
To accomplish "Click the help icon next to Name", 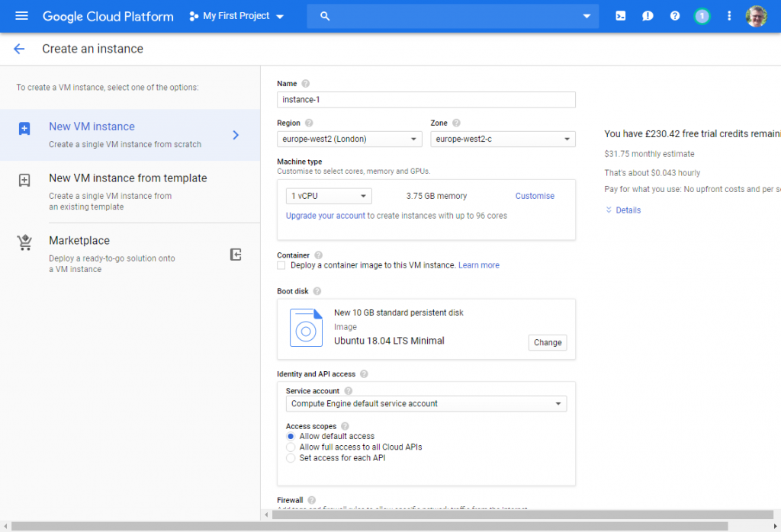I will (305, 84).
